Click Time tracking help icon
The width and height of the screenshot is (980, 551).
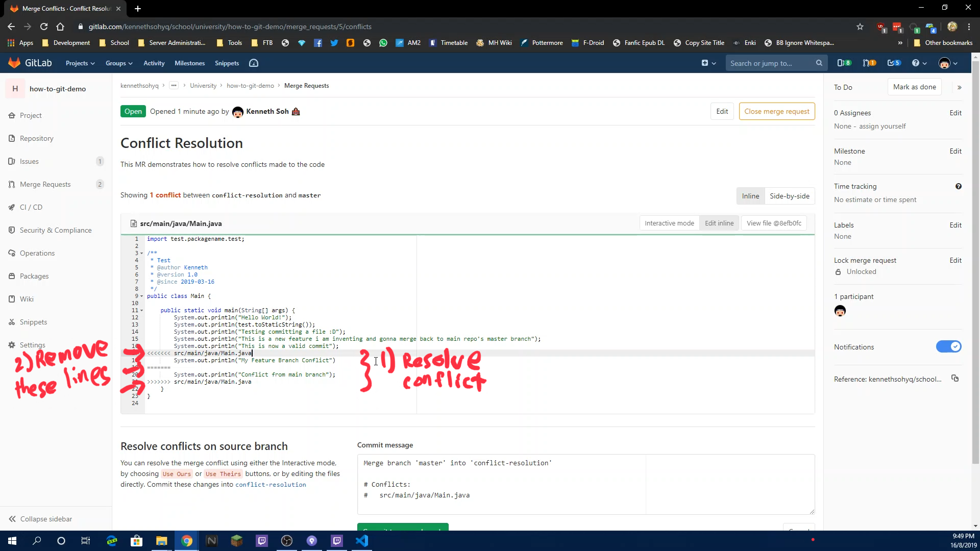pos(959,186)
